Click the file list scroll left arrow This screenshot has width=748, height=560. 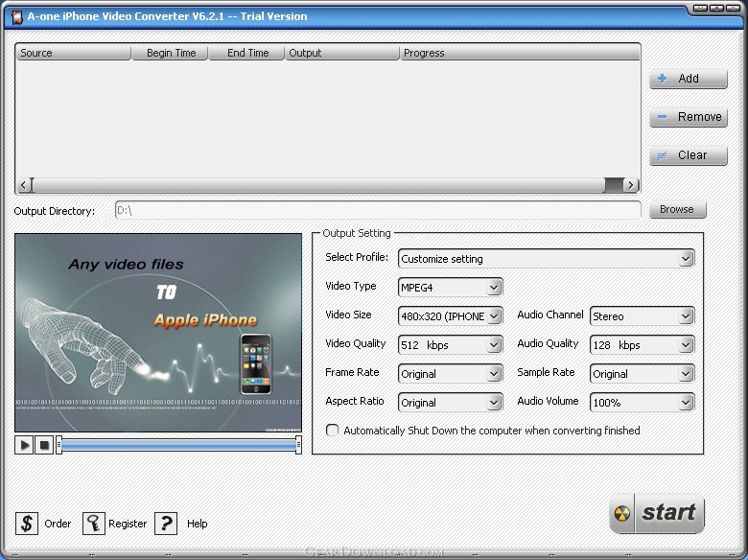point(23,185)
